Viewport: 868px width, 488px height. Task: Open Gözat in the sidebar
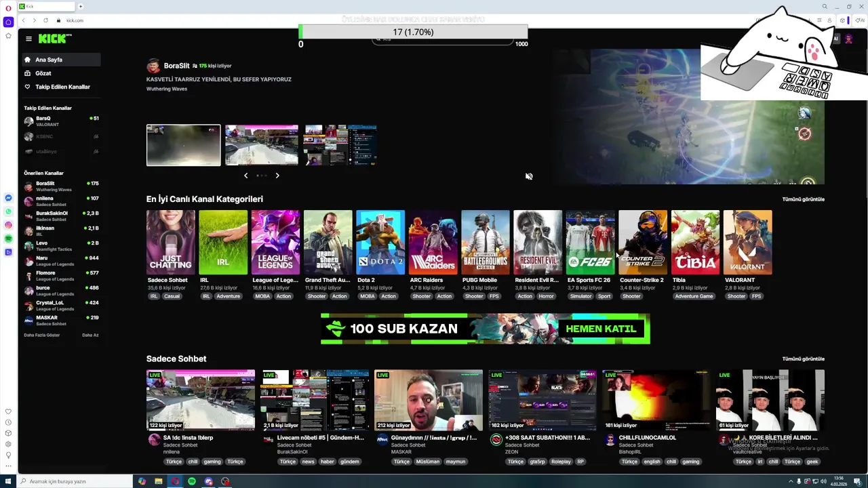tap(61, 73)
